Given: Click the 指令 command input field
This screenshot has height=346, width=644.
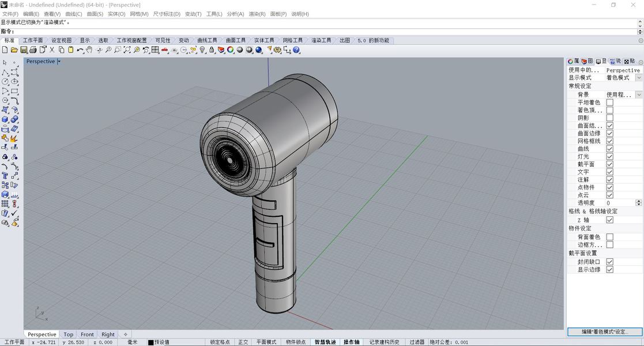Looking at the screenshot, I should (325, 32).
